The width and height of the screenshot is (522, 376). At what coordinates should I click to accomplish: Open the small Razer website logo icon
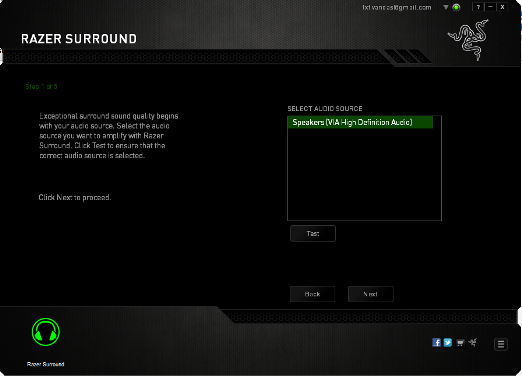click(473, 342)
